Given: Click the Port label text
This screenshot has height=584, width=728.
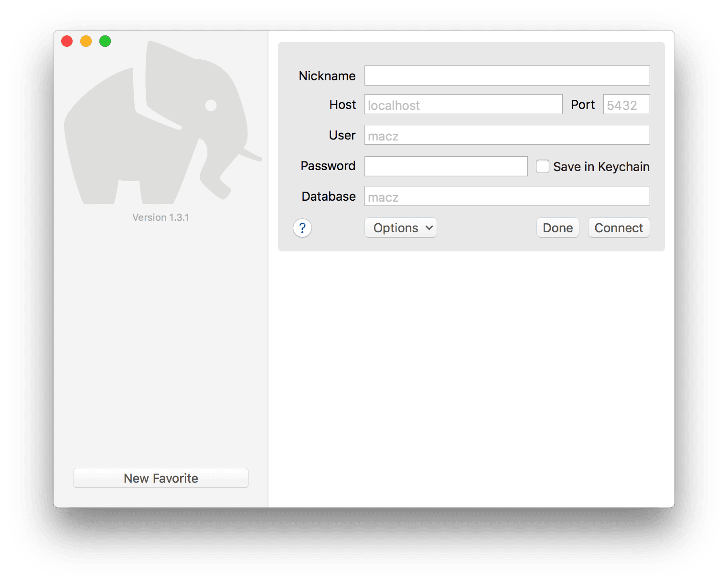Looking at the screenshot, I should (x=583, y=105).
